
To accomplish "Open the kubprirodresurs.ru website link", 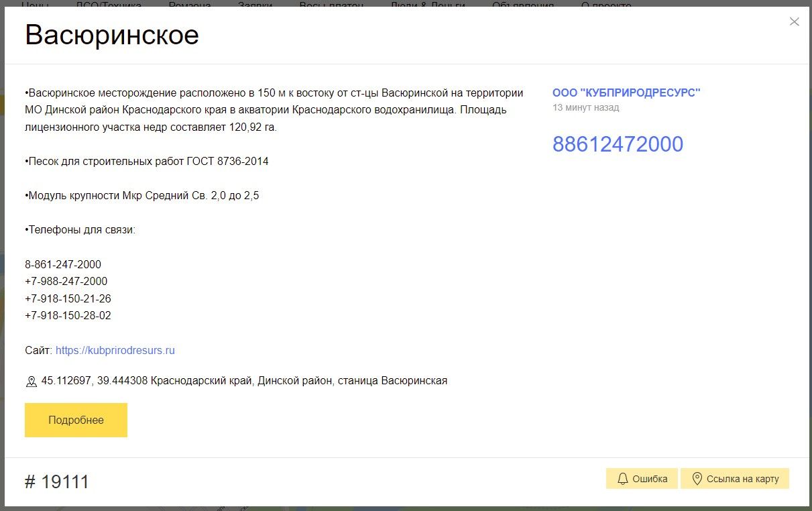I will point(115,350).
